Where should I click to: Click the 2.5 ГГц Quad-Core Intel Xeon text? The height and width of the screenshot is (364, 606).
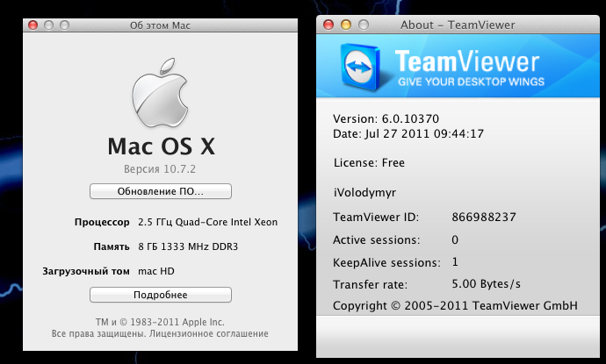point(207,222)
